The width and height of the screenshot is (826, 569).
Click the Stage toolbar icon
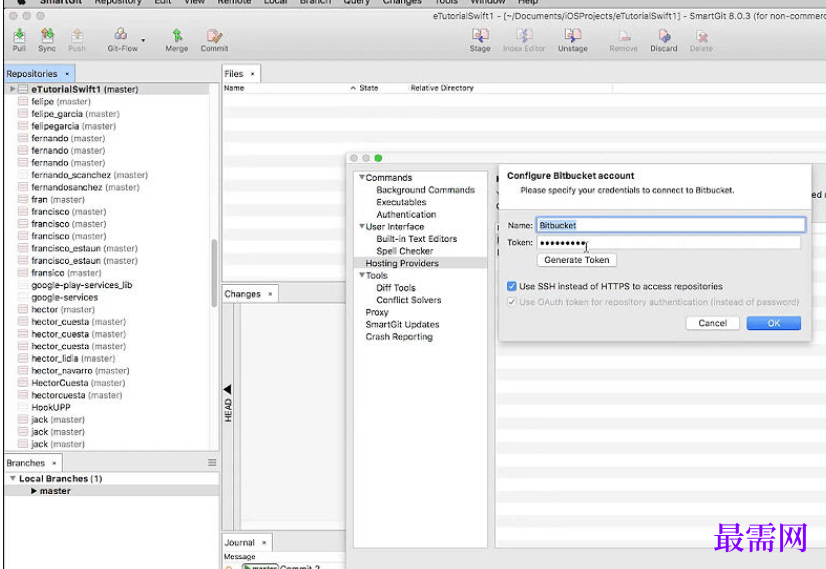pos(480,40)
